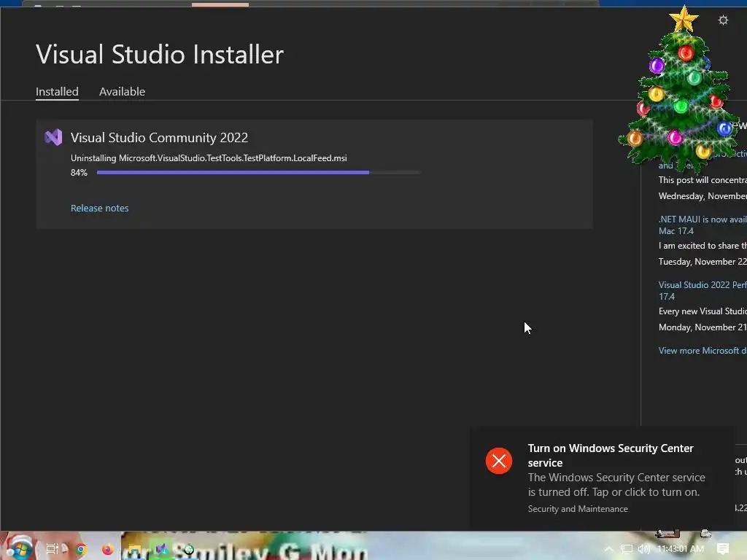
Task: Click the Security and Maintenance notification source
Action: (578, 508)
